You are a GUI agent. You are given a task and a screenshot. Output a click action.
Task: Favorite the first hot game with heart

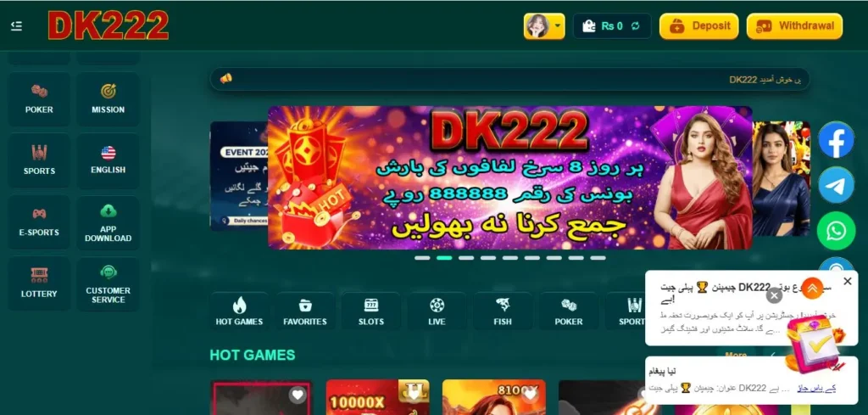click(x=298, y=395)
